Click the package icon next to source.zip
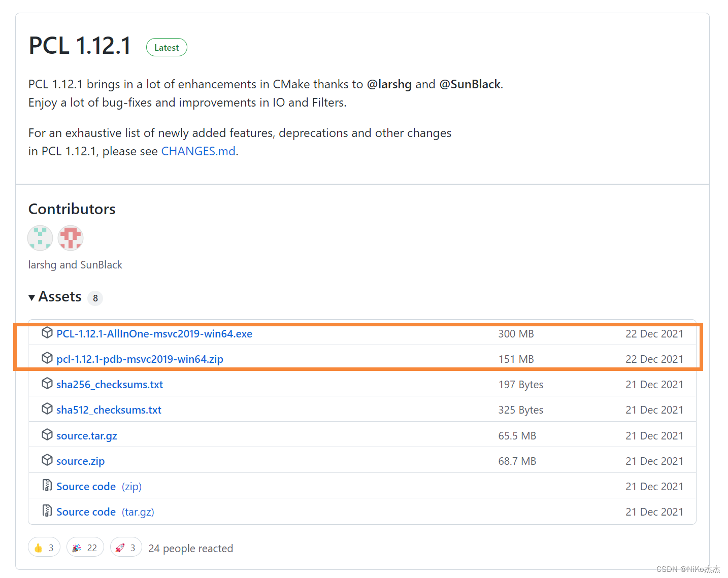 click(x=47, y=460)
